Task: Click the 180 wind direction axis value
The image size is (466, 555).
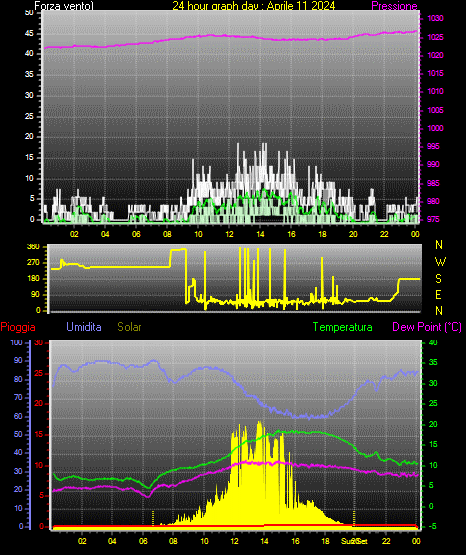Action: click(x=33, y=279)
